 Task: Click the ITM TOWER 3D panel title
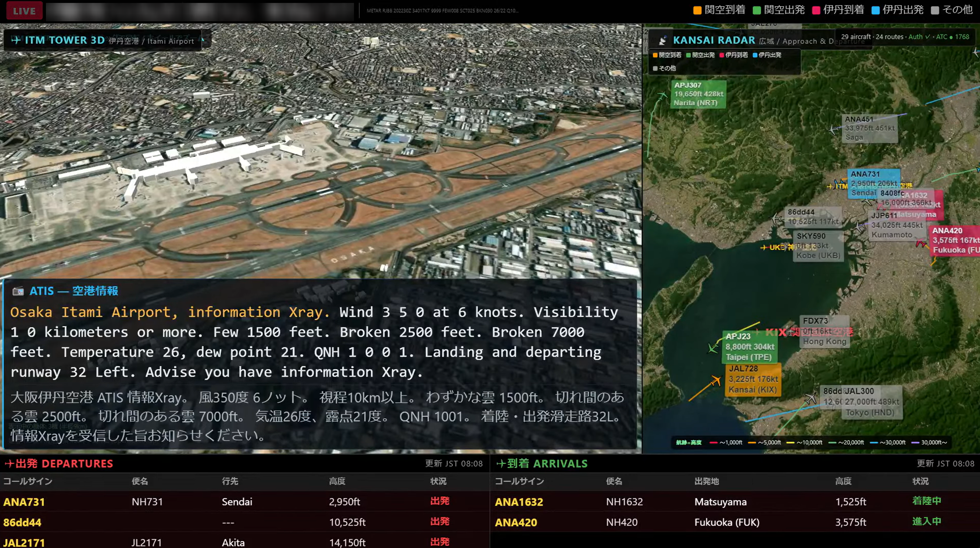[x=65, y=40]
